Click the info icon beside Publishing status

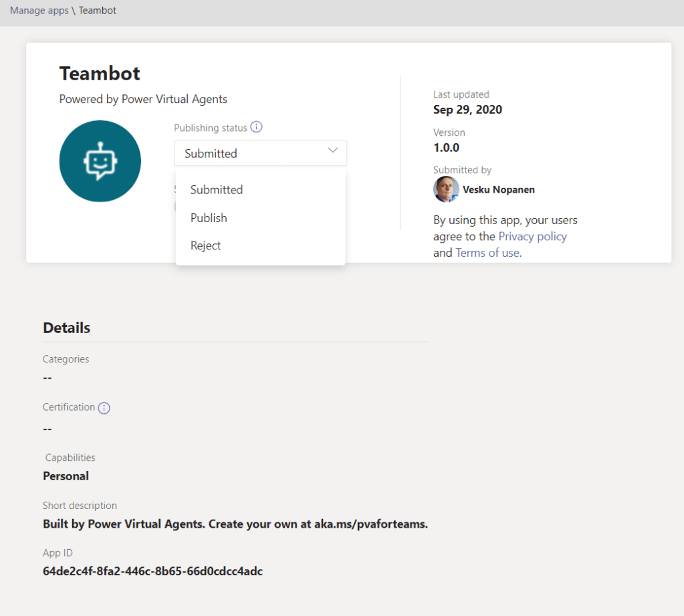pyautogui.click(x=256, y=127)
